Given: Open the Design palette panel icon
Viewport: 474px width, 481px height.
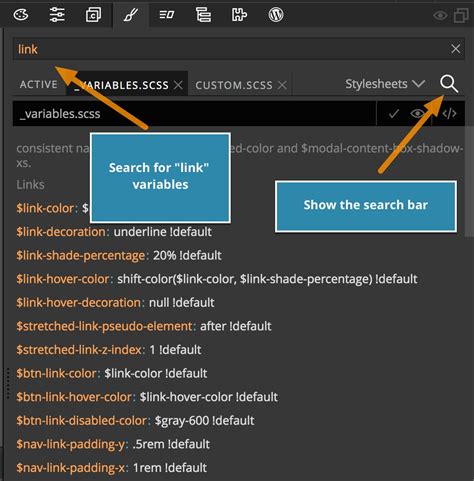Looking at the screenshot, I should [x=21, y=15].
